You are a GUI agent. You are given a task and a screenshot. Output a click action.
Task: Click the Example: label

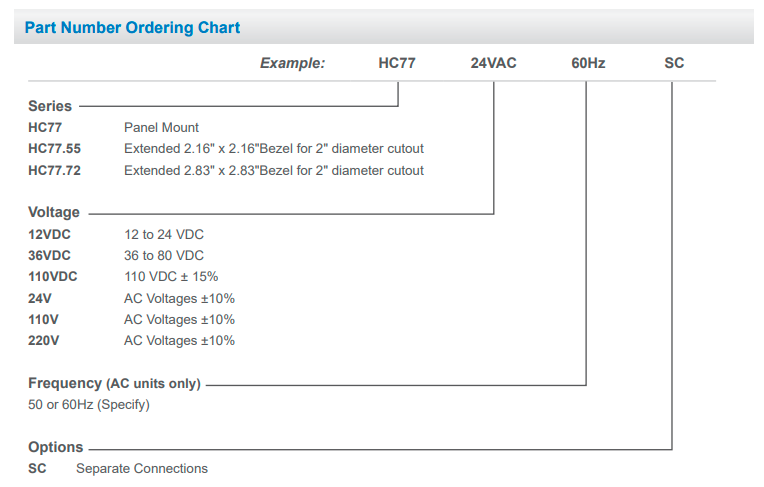point(292,63)
